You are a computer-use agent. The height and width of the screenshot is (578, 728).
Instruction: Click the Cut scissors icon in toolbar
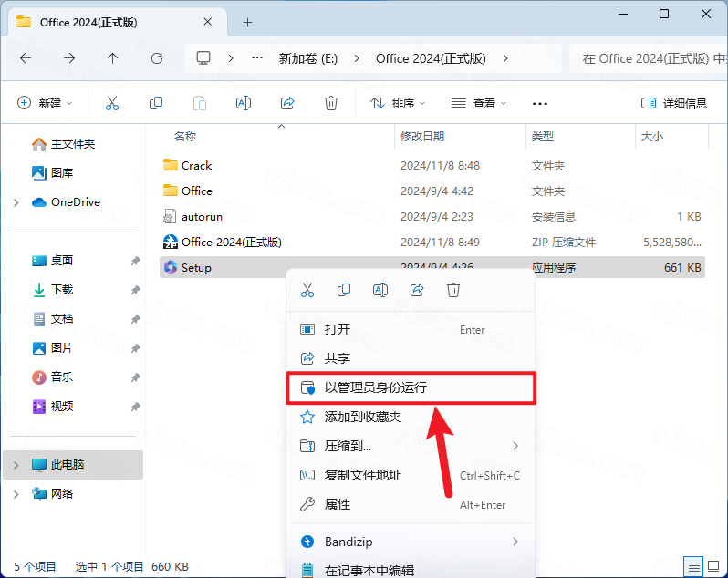point(112,104)
